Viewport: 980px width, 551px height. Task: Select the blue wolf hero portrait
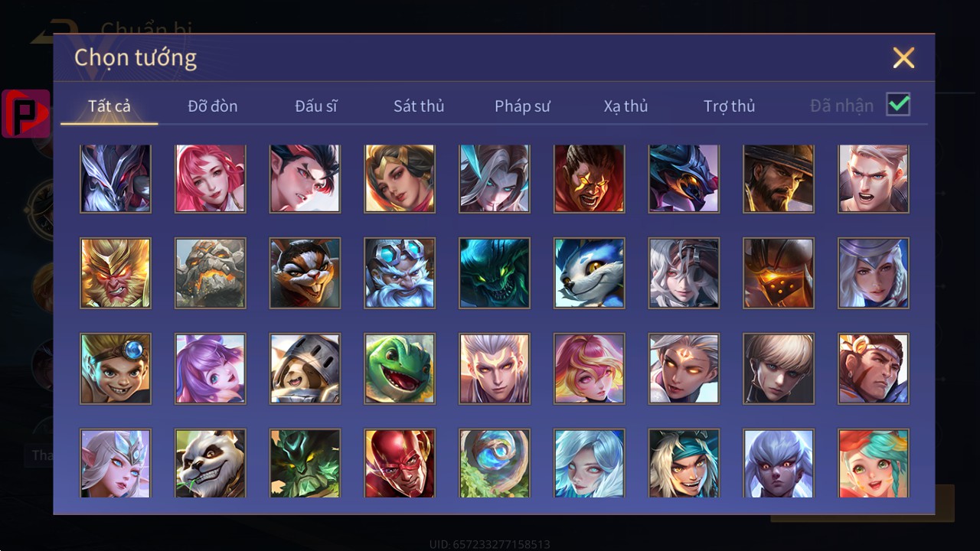(590, 273)
